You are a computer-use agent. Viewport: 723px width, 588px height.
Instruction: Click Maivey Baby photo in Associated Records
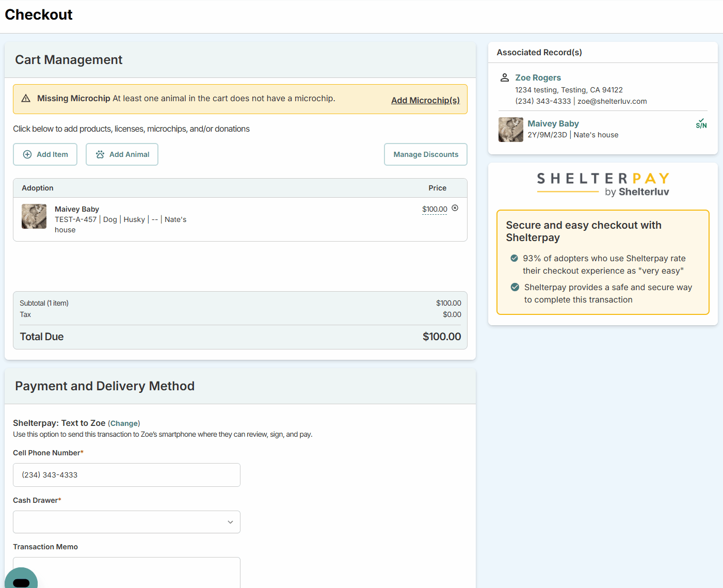(x=511, y=130)
